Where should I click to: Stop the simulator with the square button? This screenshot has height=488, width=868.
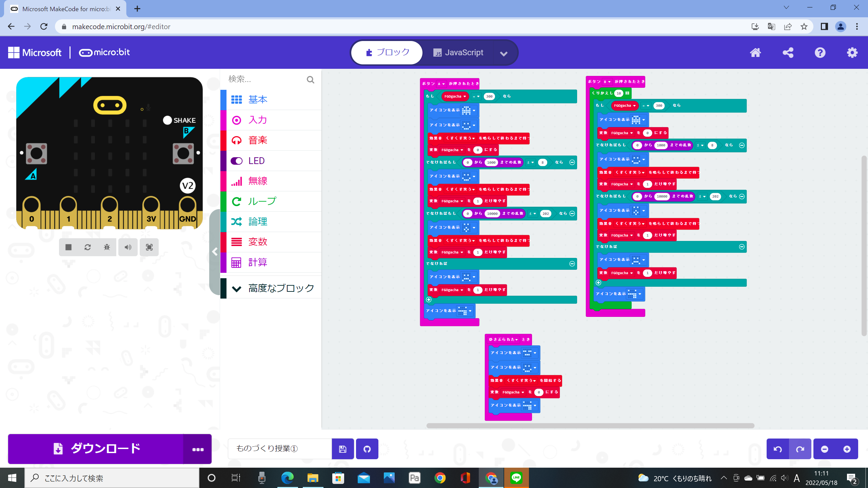(x=68, y=247)
